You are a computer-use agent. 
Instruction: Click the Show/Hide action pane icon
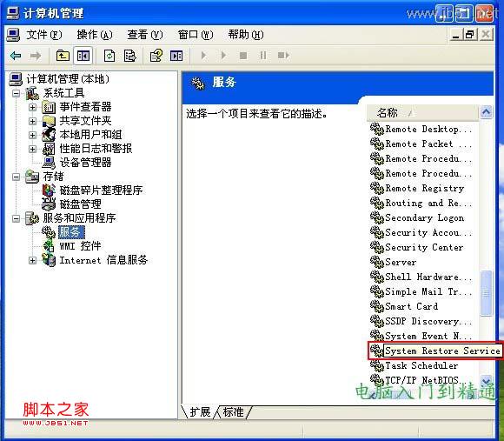tap(176, 56)
